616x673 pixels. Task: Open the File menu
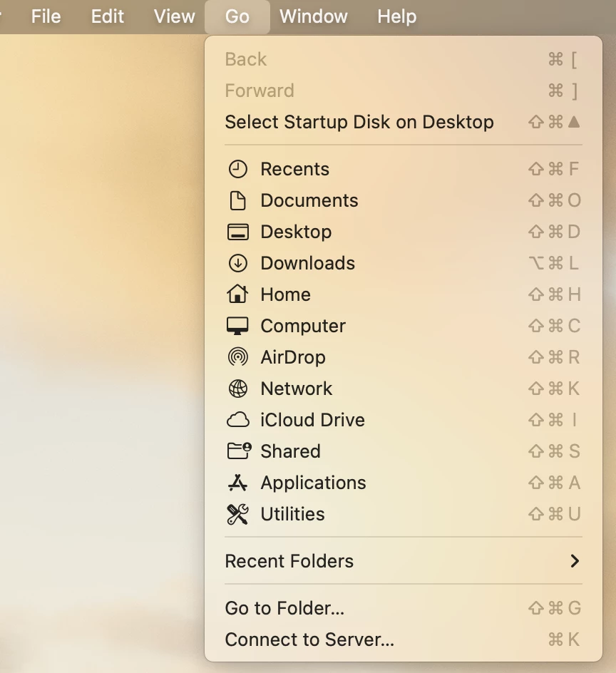click(x=46, y=16)
